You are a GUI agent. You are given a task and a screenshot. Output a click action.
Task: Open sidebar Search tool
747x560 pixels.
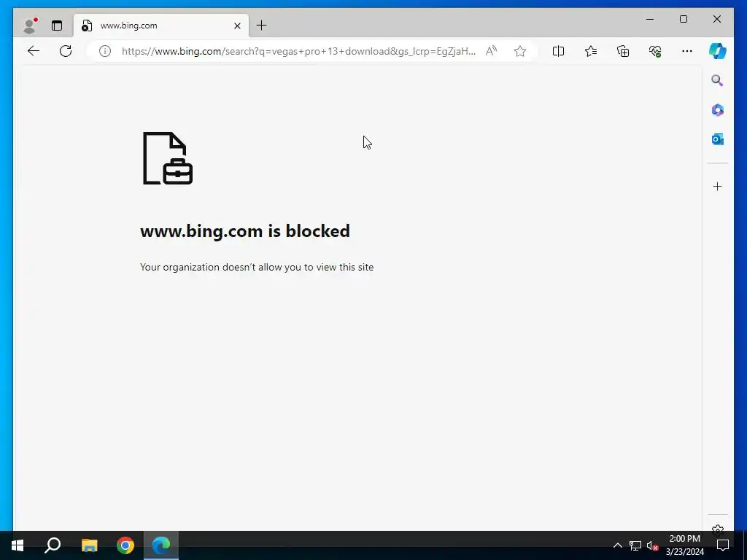pyautogui.click(x=718, y=80)
